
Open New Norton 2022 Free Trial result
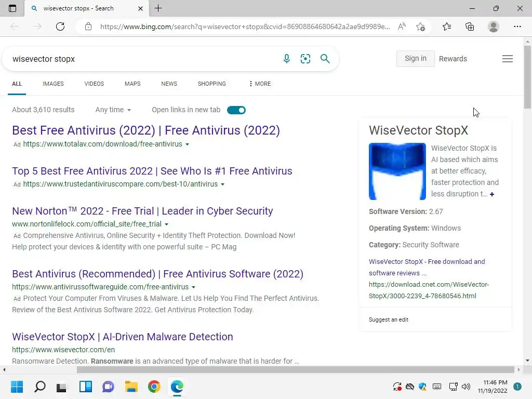(x=142, y=211)
